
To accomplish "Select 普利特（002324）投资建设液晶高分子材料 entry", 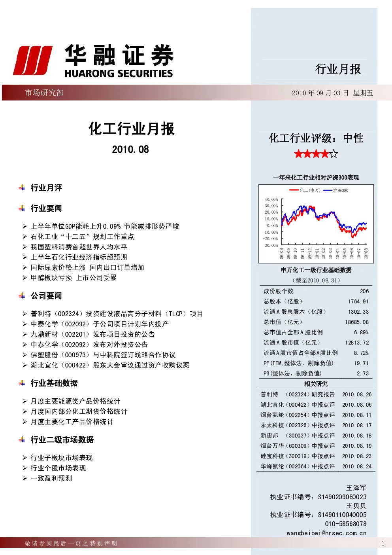I will point(117,314).
